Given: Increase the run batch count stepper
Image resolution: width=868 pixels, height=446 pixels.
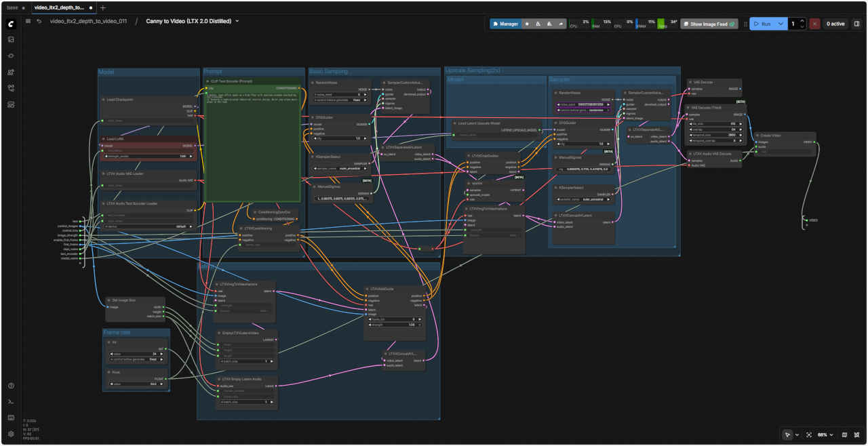Looking at the screenshot, I should tap(803, 21).
